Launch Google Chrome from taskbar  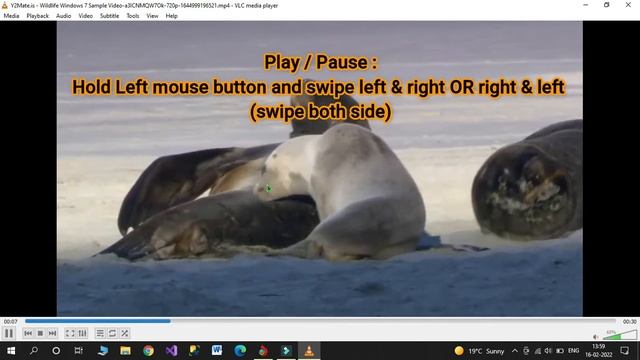pyautogui.click(x=149, y=351)
